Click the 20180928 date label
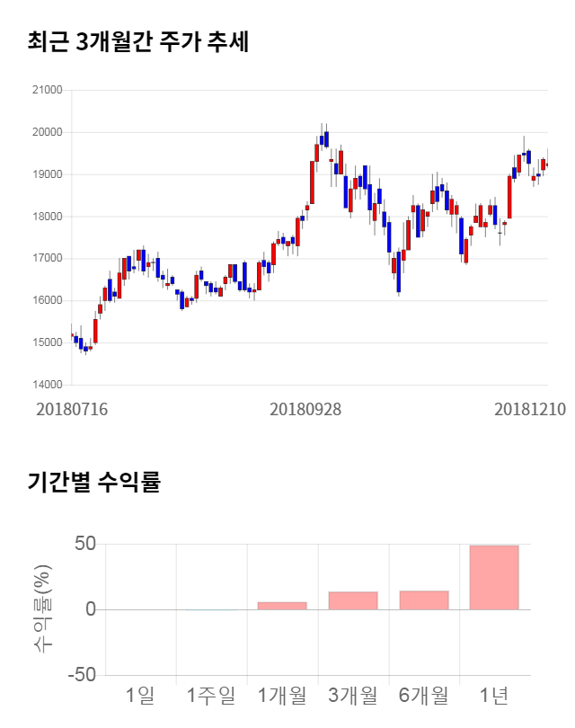 coord(305,409)
